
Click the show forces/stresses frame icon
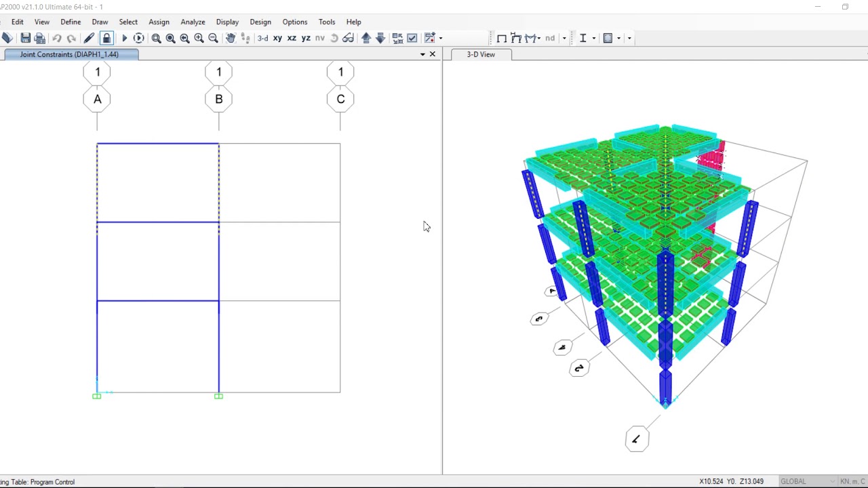tap(530, 38)
